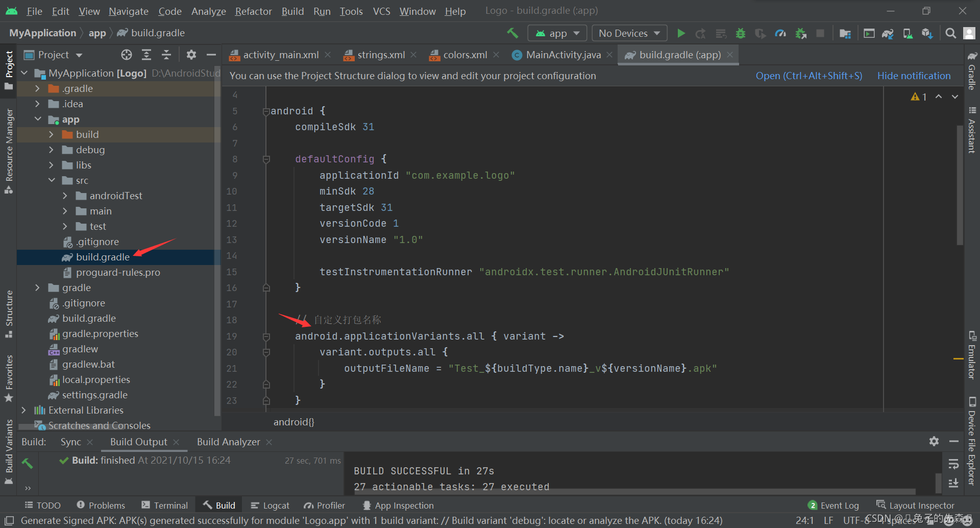Image resolution: width=980 pixels, height=528 pixels.
Task: Open the Refactor menu
Action: coord(253,11)
